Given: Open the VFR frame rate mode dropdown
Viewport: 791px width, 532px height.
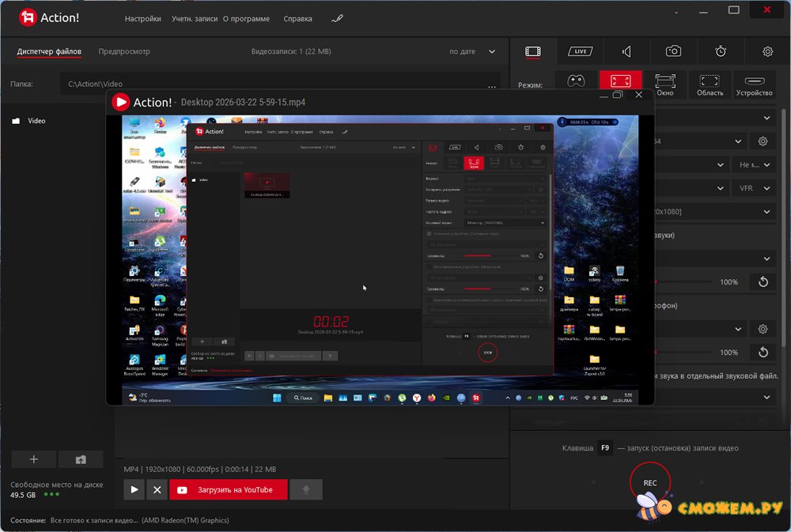Looking at the screenshot, I should 755,188.
